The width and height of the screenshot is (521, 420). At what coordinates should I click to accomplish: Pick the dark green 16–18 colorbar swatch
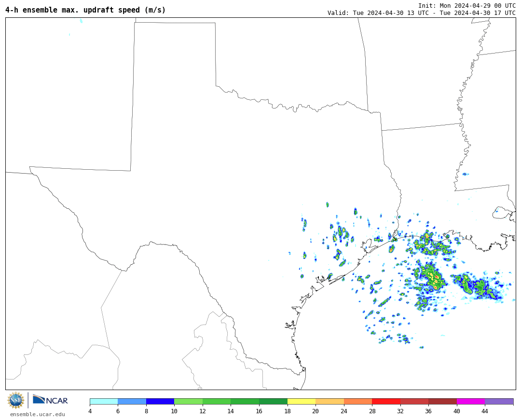(273, 401)
